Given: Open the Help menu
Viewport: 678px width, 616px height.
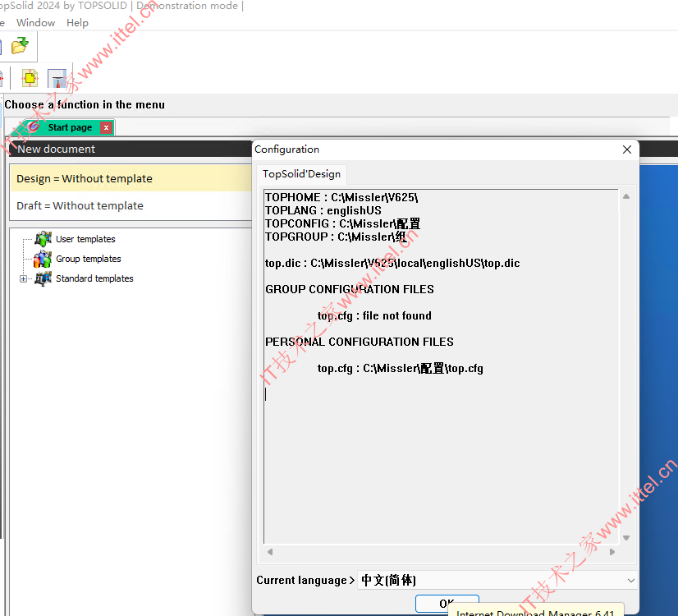Looking at the screenshot, I should [77, 22].
